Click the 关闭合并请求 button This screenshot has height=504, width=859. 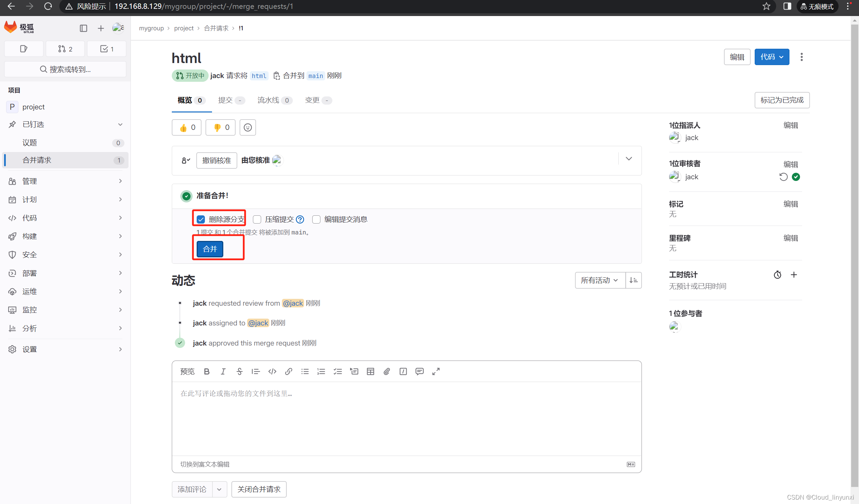259,489
